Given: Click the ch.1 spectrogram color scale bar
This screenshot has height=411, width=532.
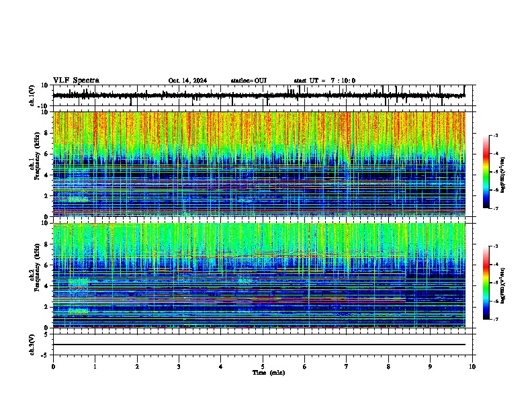Looking at the screenshot, I should (x=486, y=172).
